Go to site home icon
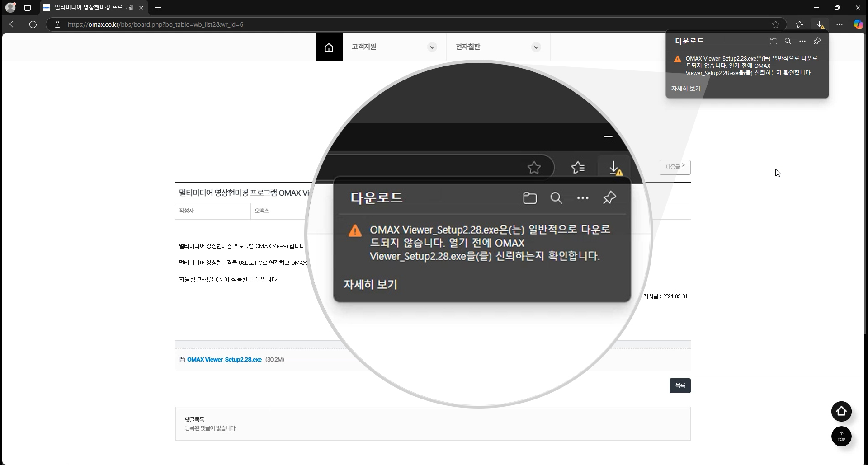Viewport: 868px width, 465px height. (x=329, y=47)
